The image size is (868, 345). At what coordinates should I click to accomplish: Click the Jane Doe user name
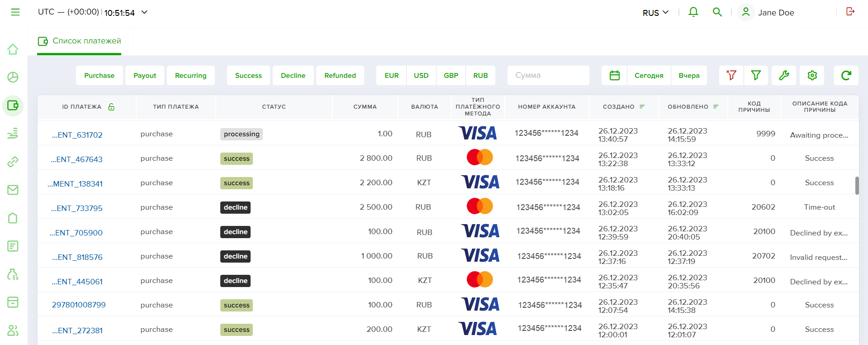[x=776, y=13]
